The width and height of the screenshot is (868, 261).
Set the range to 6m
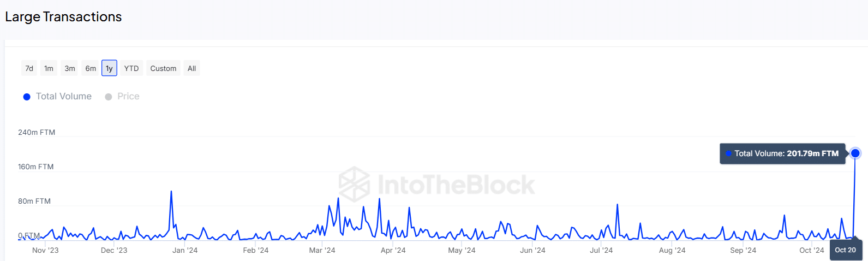[91, 68]
